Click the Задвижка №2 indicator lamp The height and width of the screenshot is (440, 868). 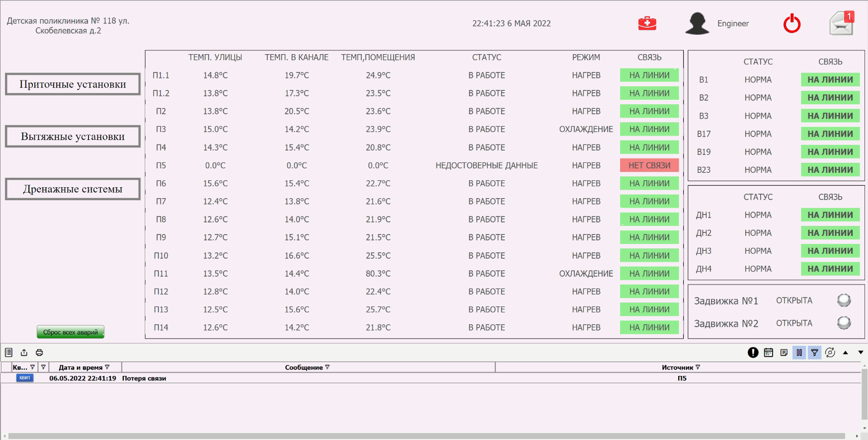pyautogui.click(x=844, y=323)
